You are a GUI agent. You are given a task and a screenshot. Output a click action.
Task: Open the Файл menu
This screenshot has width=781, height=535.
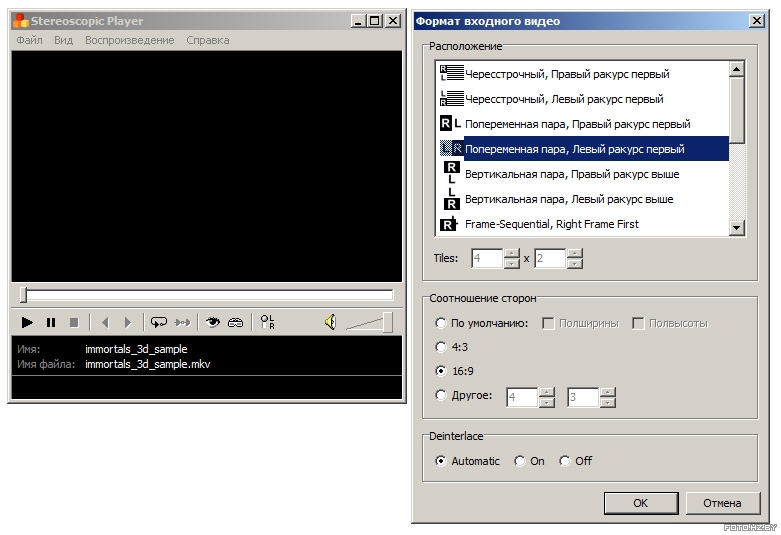[x=29, y=40]
